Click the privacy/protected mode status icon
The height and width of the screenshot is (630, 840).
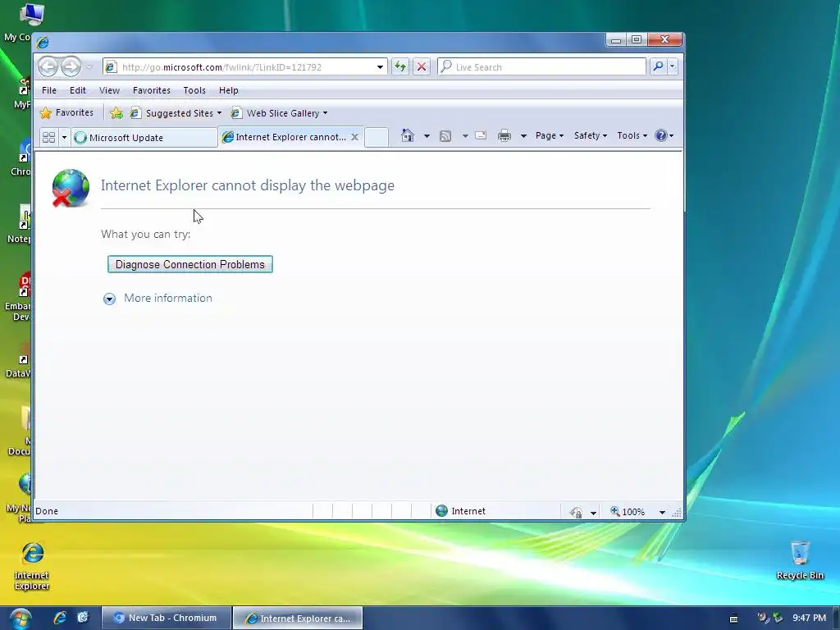click(x=576, y=512)
